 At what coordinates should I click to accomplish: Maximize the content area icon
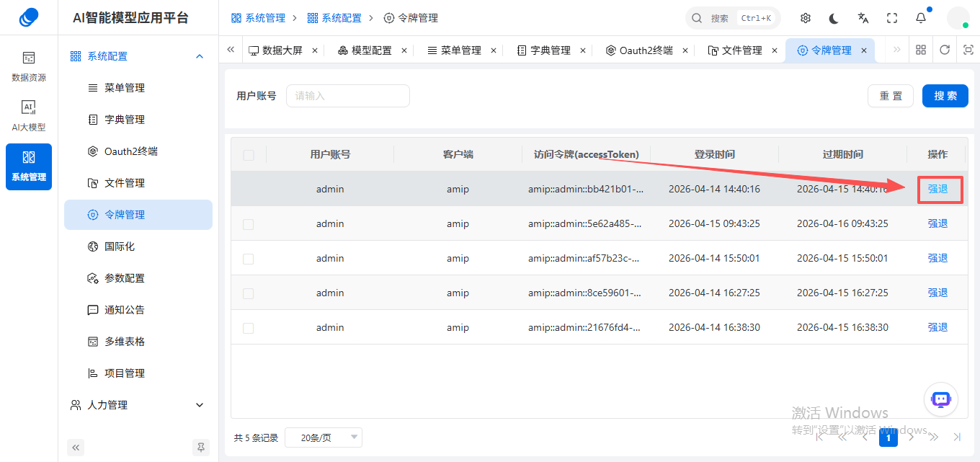968,50
